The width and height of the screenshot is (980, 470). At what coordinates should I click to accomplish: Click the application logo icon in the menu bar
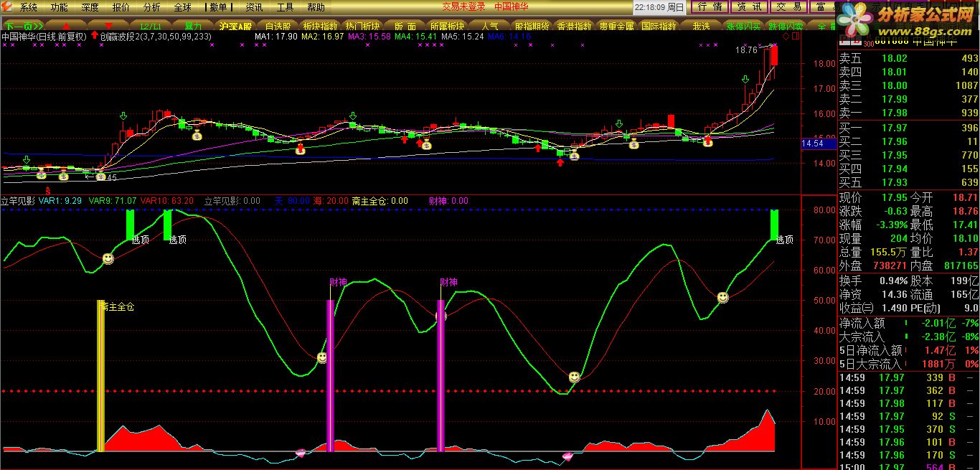click(7, 7)
